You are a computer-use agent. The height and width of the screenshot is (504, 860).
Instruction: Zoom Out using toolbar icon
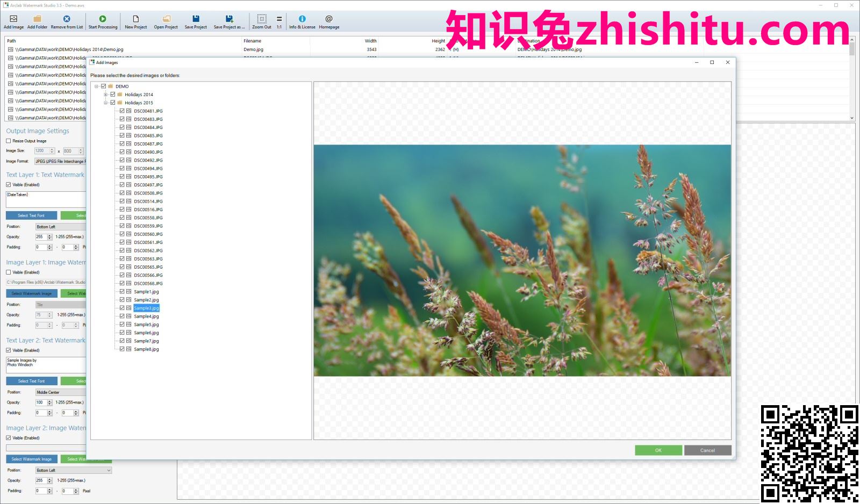[262, 19]
